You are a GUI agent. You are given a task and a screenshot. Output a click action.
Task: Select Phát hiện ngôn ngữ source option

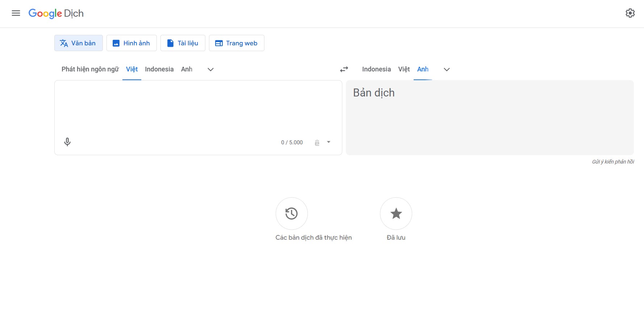tap(90, 69)
